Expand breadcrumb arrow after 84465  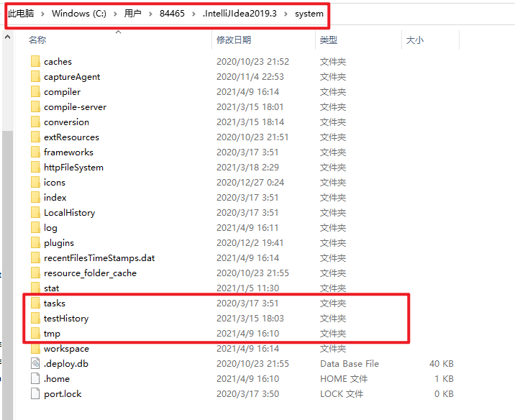pos(193,14)
